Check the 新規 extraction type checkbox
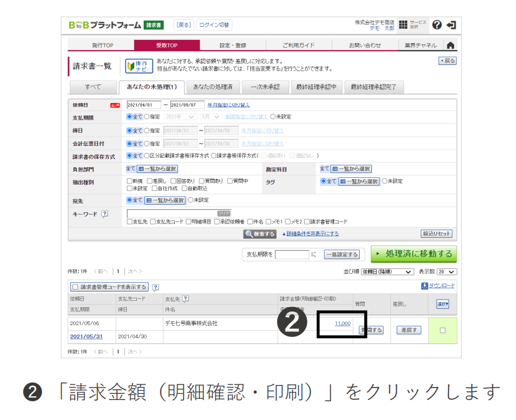 129,181
